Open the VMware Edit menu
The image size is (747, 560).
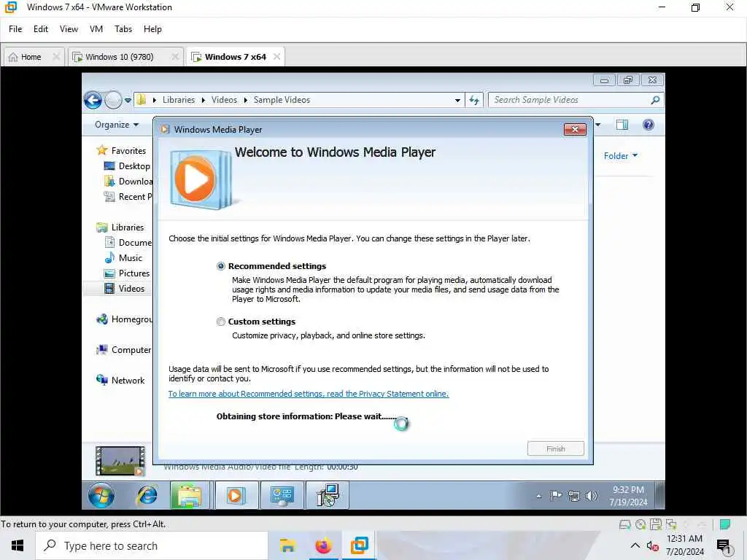coord(41,29)
